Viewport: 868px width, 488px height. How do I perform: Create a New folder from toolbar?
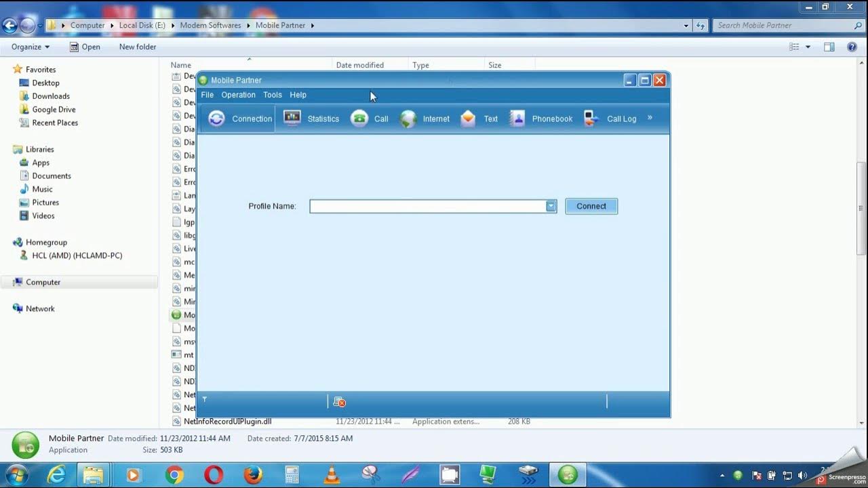coord(138,47)
